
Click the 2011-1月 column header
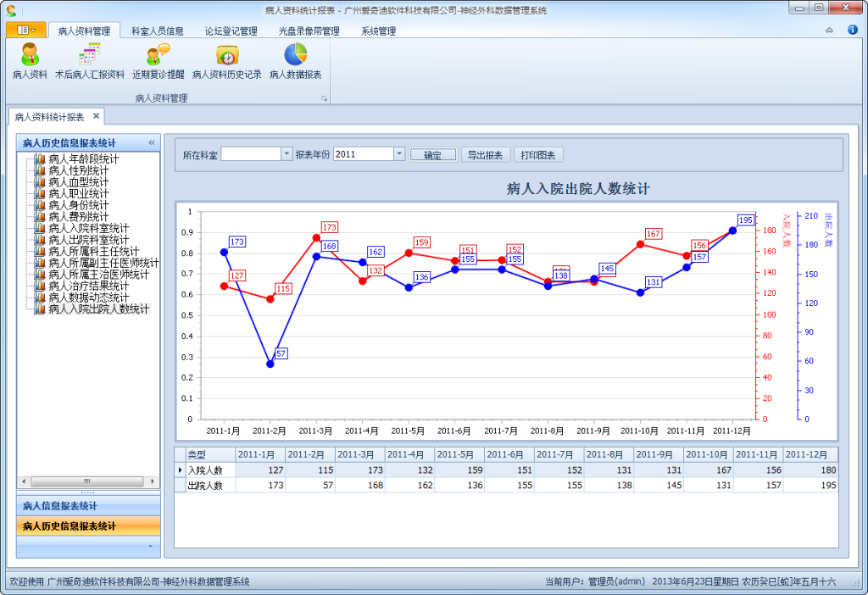(x=260, y=454)
